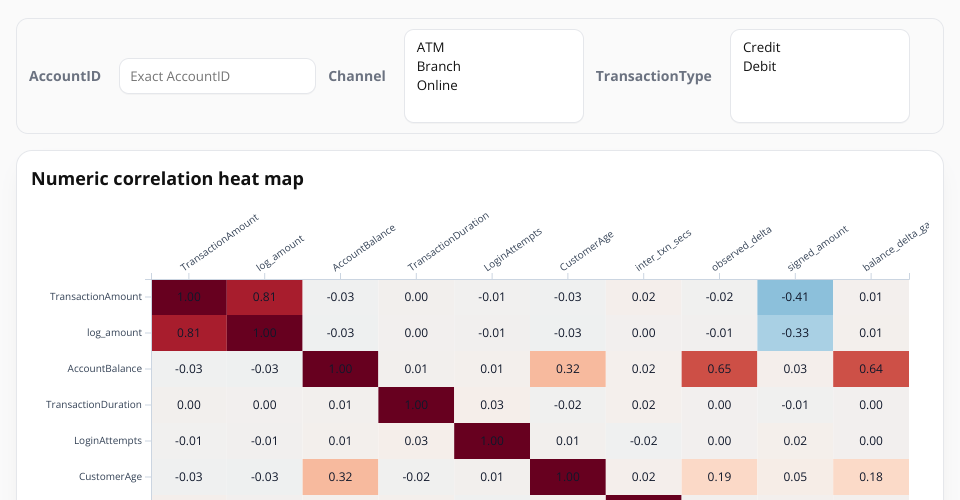Click the 0.81 cell in TransactionAmount row
The image size is (960, 500).
[264, 297]
